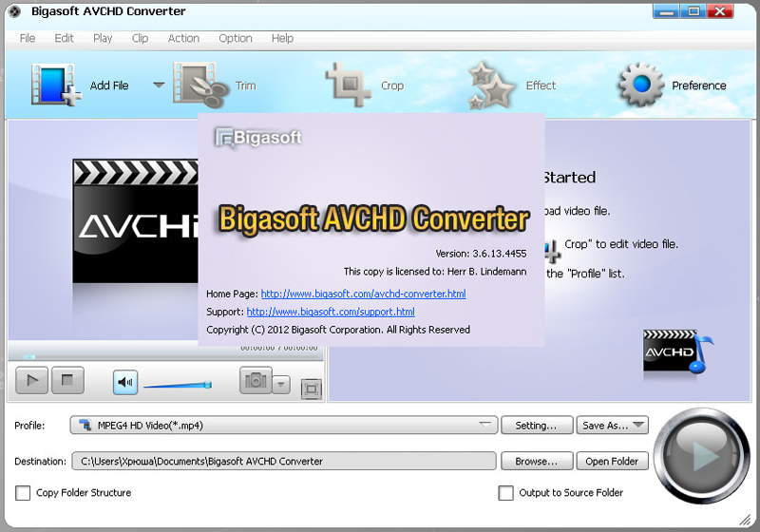760x532 pixels.
Task: Open the Preference gear icon
Action: tap(640, 85)
